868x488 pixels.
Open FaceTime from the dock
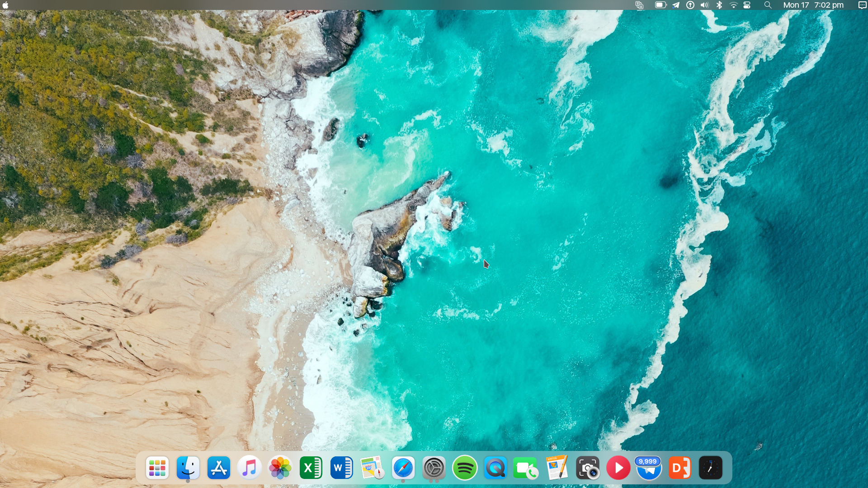click(x=526, y=468)
